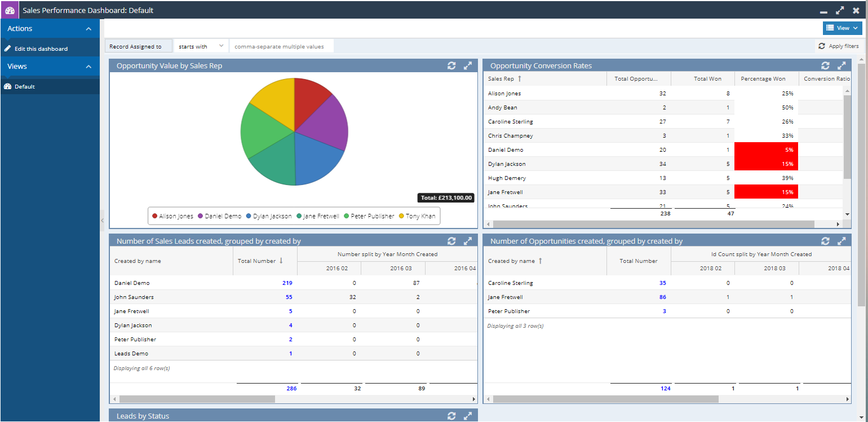868x422 pixels.
Task: Toggle Daniel Demo in the pie legend
Action: pos(219,216)
